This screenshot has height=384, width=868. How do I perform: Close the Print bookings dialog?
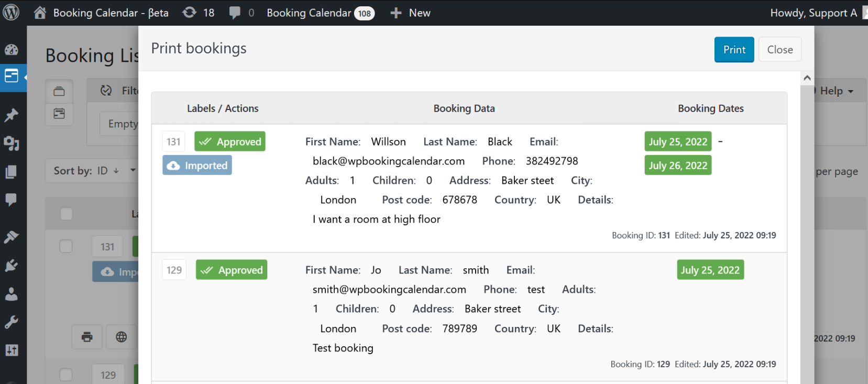(x=779, y=50)
